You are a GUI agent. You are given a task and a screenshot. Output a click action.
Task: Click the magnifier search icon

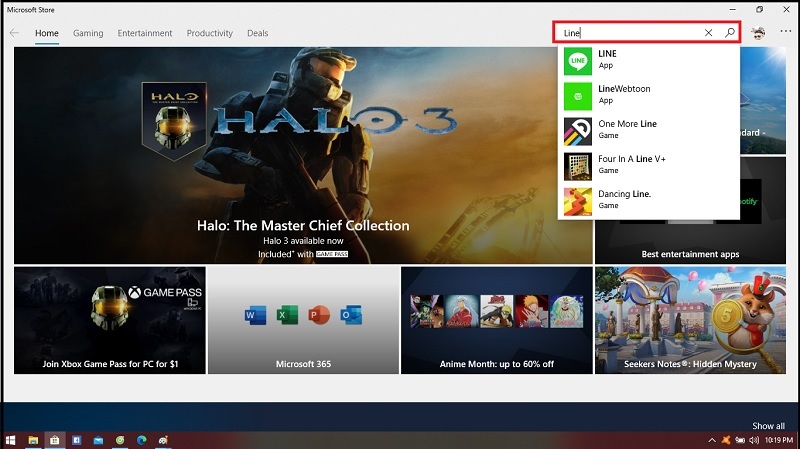(x=730, y=33)
